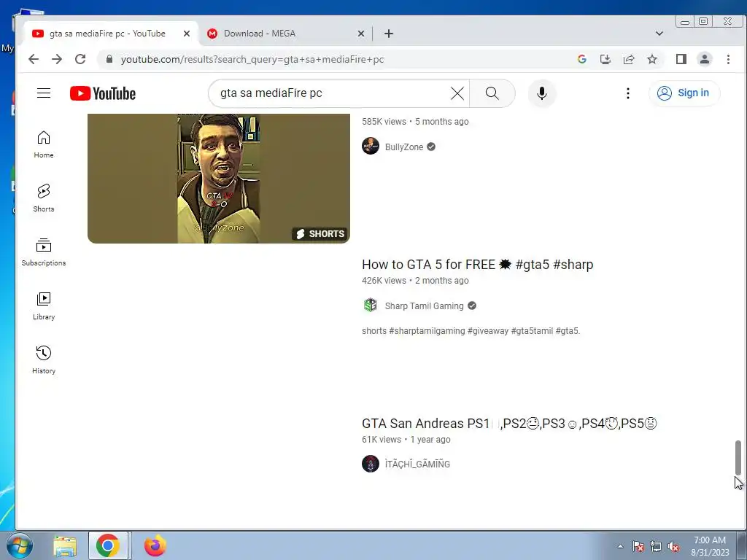Click the 426K views text
The image size is (747, 560).
point(384,281)
